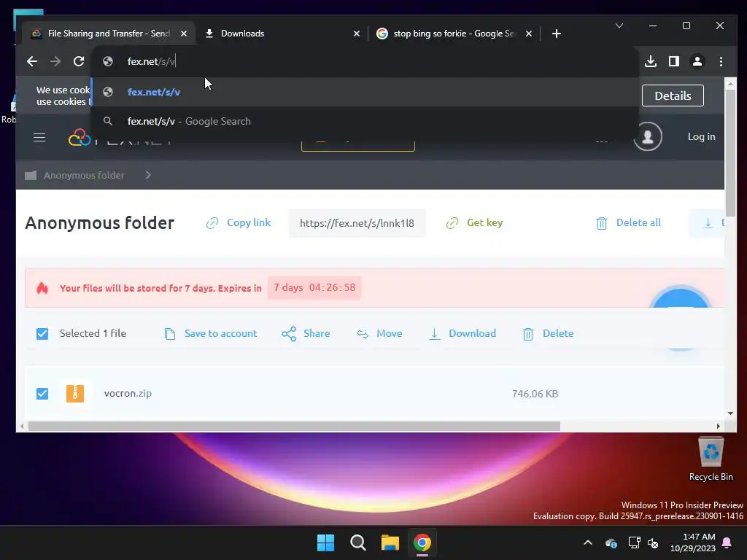
Task: Switch to the stop bing so forkie tab
Action: (454, 34)
